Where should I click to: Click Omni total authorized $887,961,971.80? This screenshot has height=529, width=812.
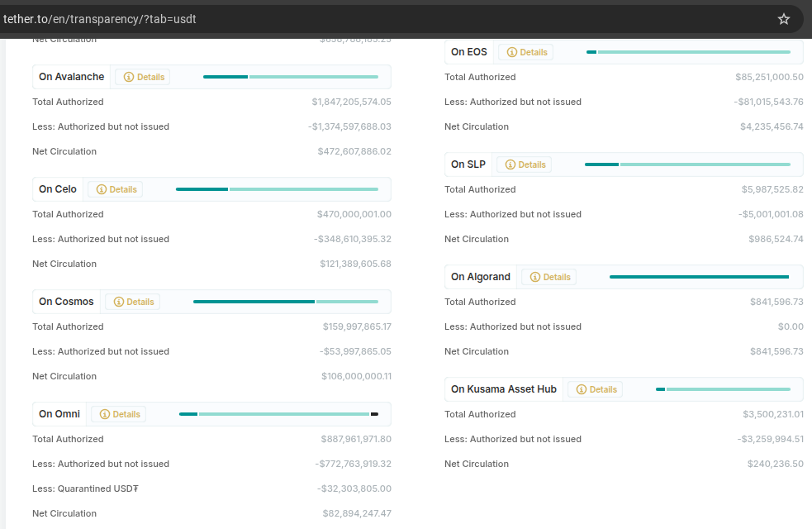pos(356,440)
